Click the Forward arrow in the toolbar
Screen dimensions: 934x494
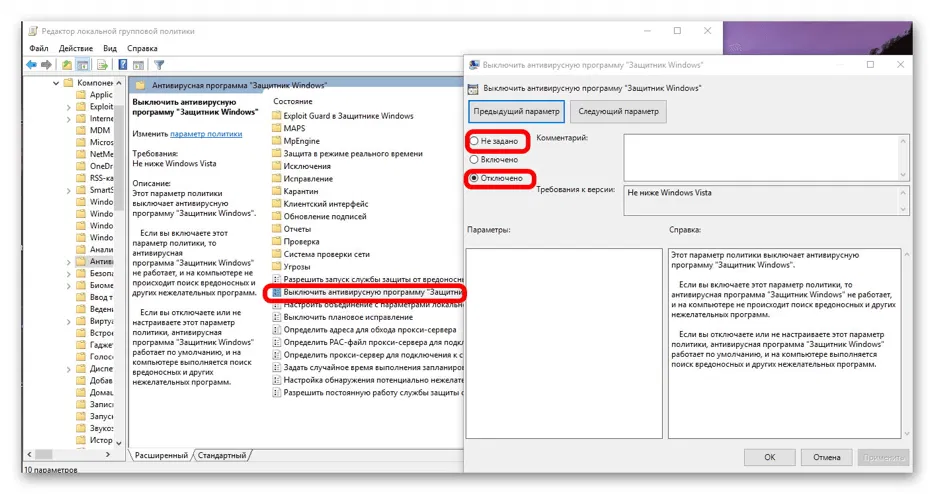(x=46, y=65)
